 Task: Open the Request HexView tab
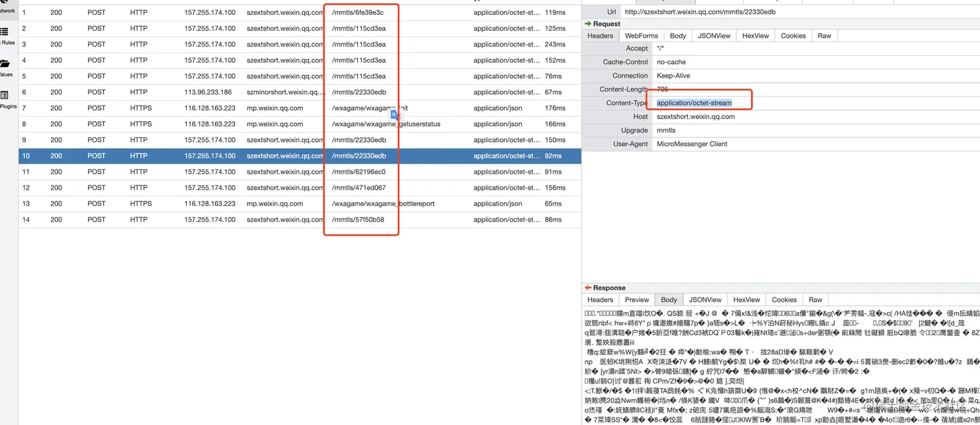tap(756, 36)
